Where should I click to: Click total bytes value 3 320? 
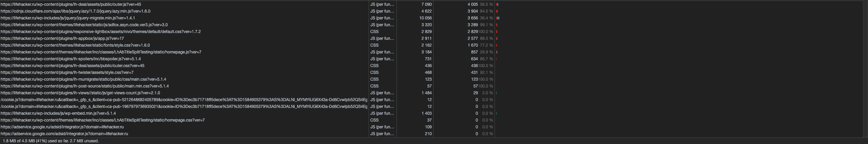pyautogui.click(x=426, y=25)
